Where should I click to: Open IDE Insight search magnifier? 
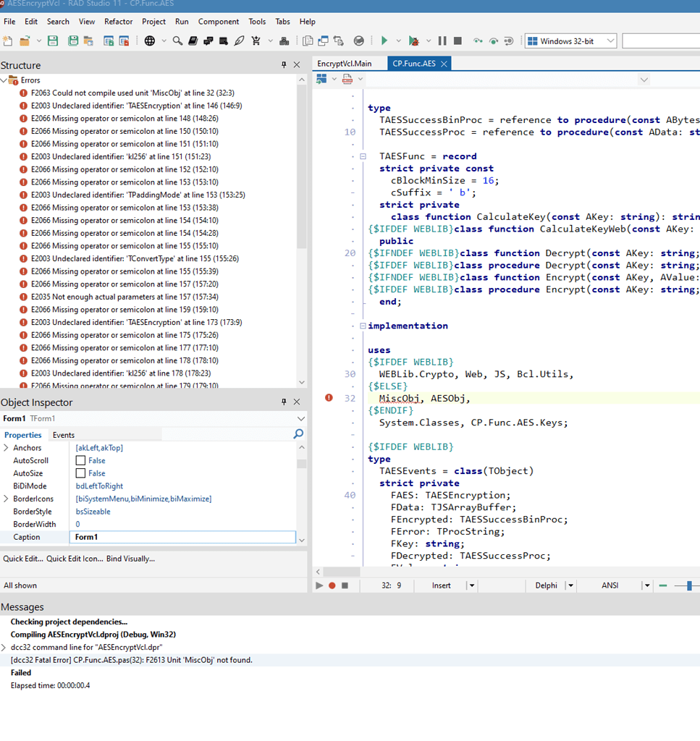177,41
